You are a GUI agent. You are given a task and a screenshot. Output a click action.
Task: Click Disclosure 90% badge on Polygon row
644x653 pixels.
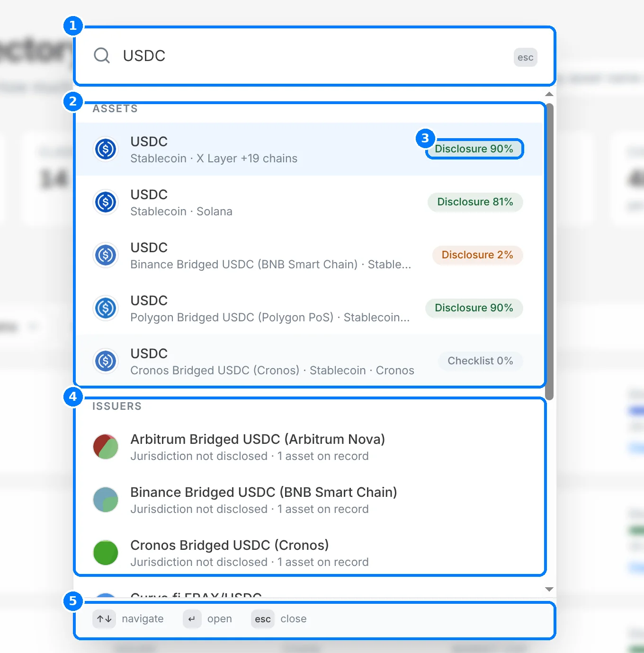474,308
